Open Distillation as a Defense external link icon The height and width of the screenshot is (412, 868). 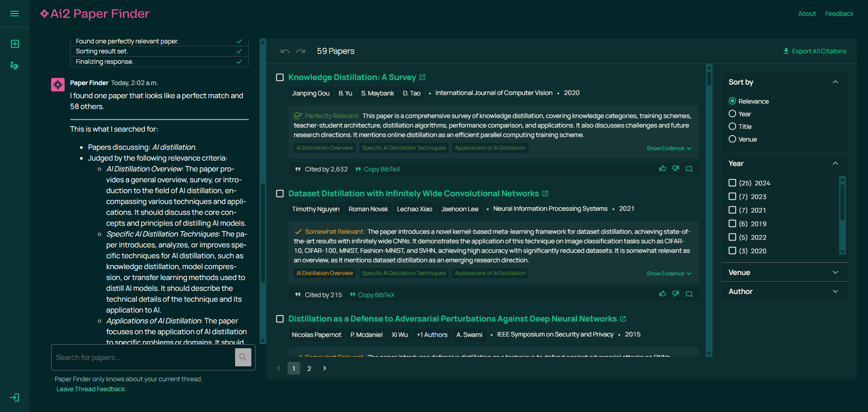point(623,319)
